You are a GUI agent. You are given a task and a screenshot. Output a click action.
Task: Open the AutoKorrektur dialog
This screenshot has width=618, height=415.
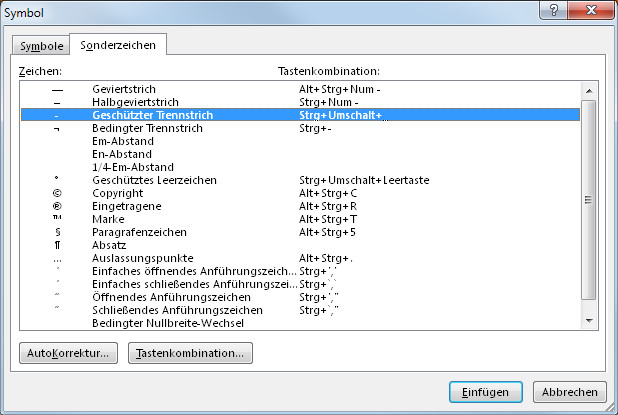tap(68, 353)
